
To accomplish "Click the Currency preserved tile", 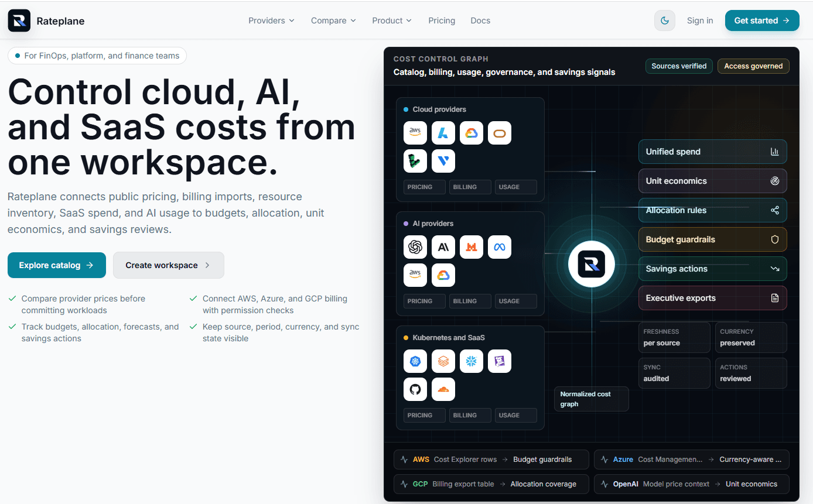I will tap(751, 337).
